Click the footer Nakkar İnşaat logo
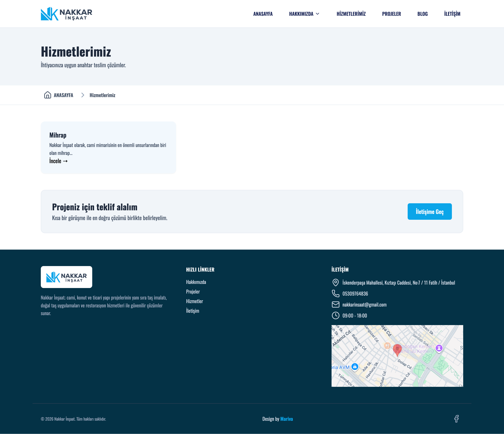The width and height of the screenshot is (504, 434). [66, 277]
